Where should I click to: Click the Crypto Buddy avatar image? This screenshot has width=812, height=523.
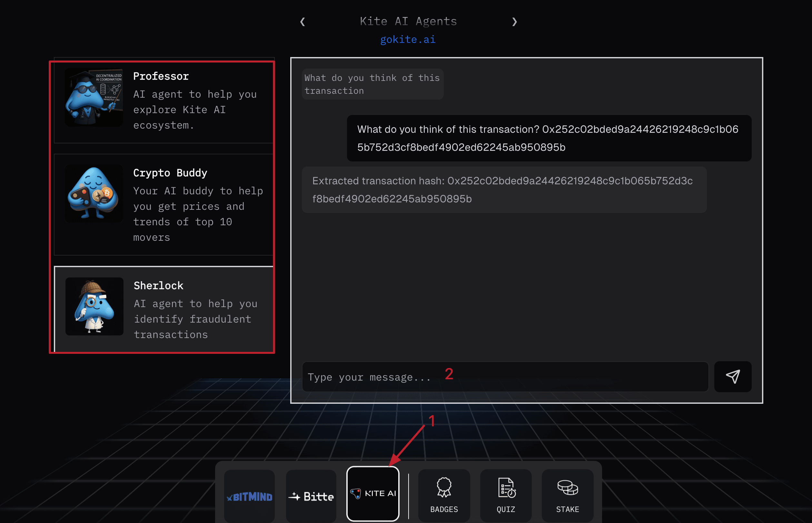click(x=94, y=194)
